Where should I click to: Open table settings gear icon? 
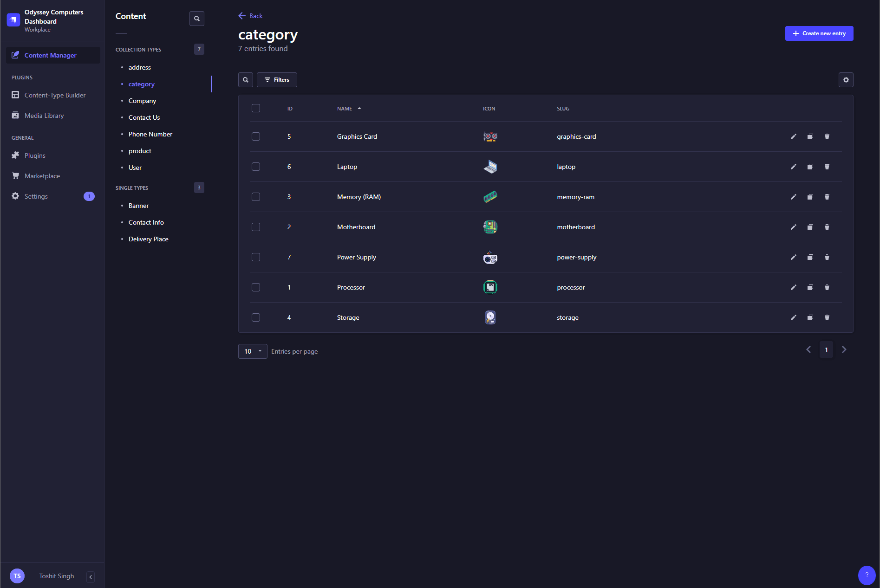point(846,80)
